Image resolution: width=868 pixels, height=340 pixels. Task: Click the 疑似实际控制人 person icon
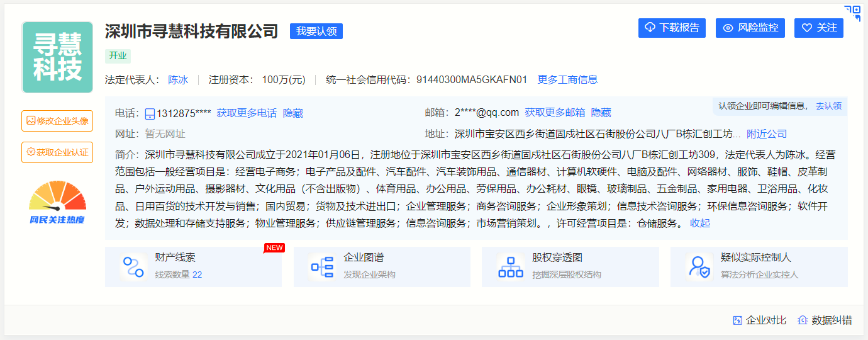pos(699,267)
